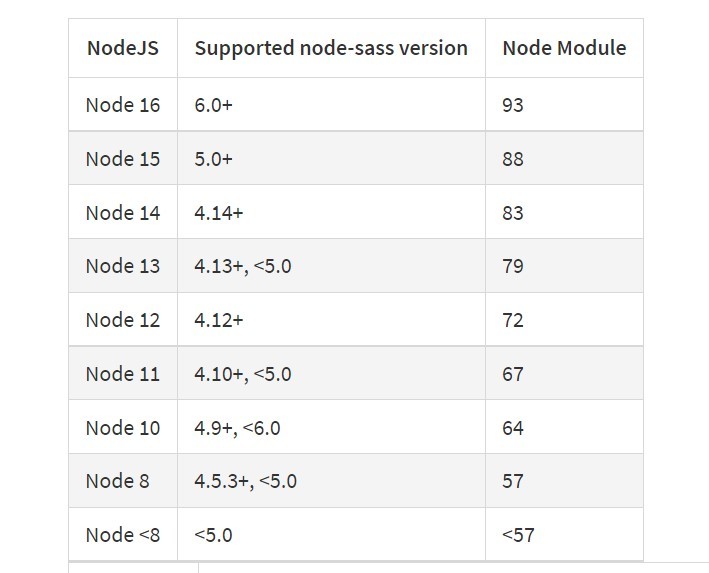Click the Node 12 cell
The height and width of the screenshot is (573, 709).
123,320
